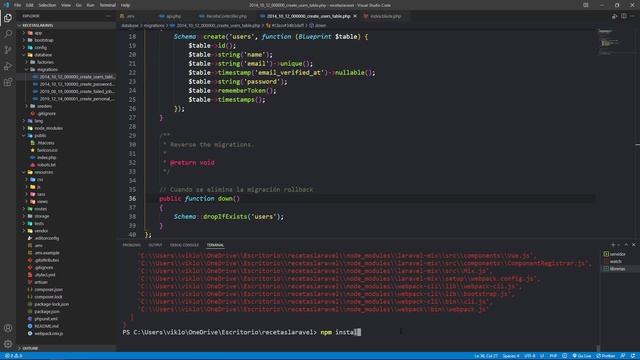
Task: Create a new terminal with plus icon
Action: (x=613, y=245)
